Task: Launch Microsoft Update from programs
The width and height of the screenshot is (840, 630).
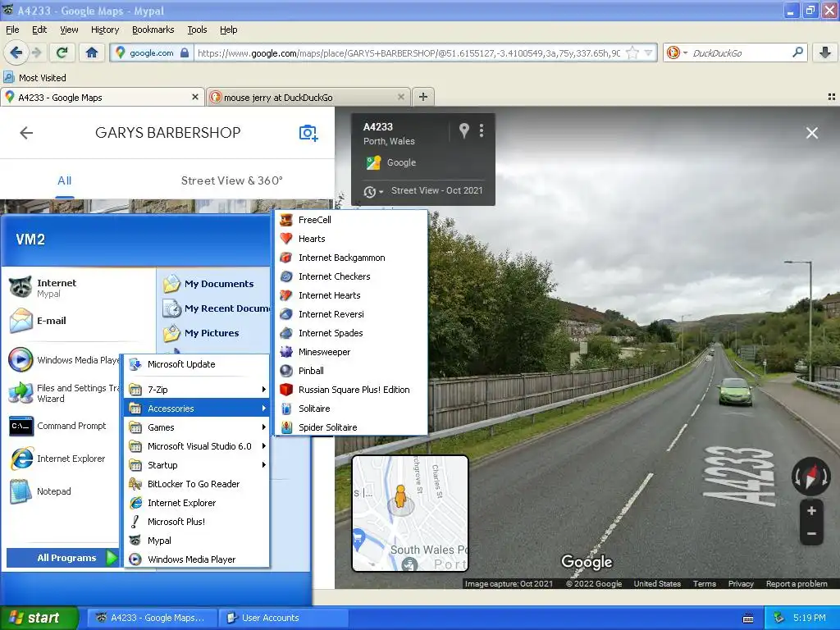Action: (197, 364)
